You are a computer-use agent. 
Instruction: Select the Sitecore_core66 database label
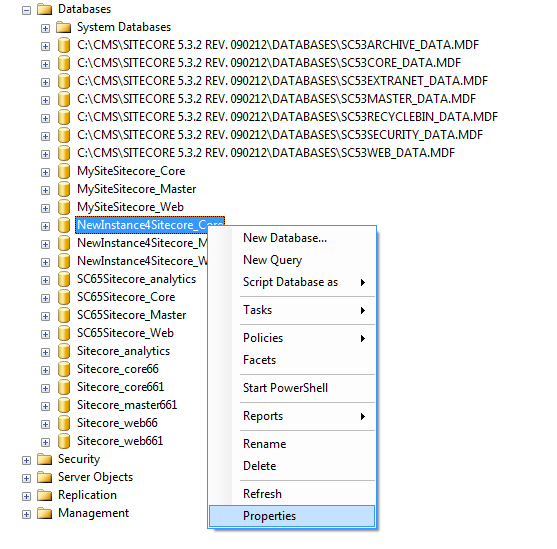(x=118, y=369)
